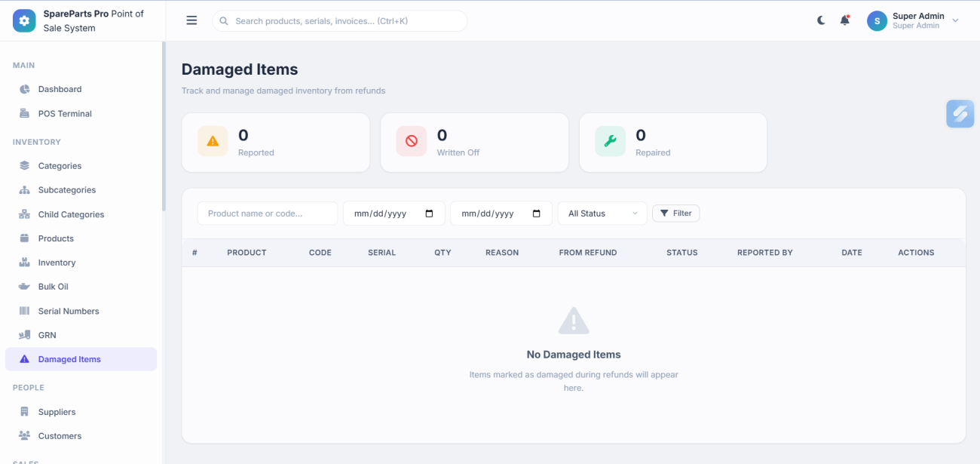Click the green Repaired wrench icon

tap(611, 141)
